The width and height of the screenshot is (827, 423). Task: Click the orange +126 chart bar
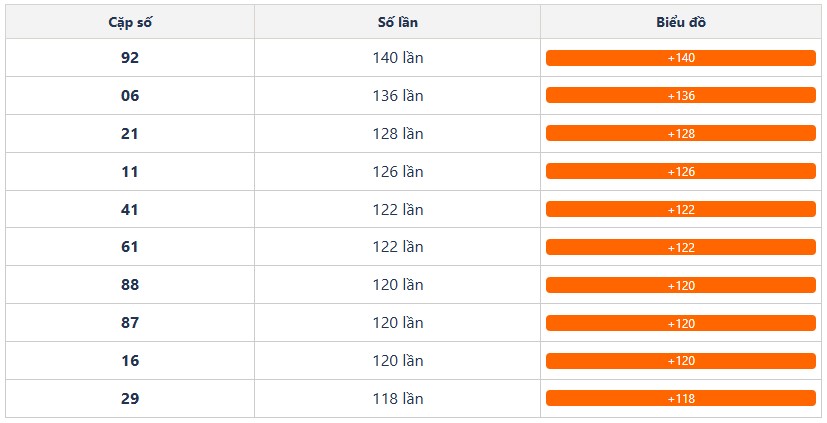point(680,172)
